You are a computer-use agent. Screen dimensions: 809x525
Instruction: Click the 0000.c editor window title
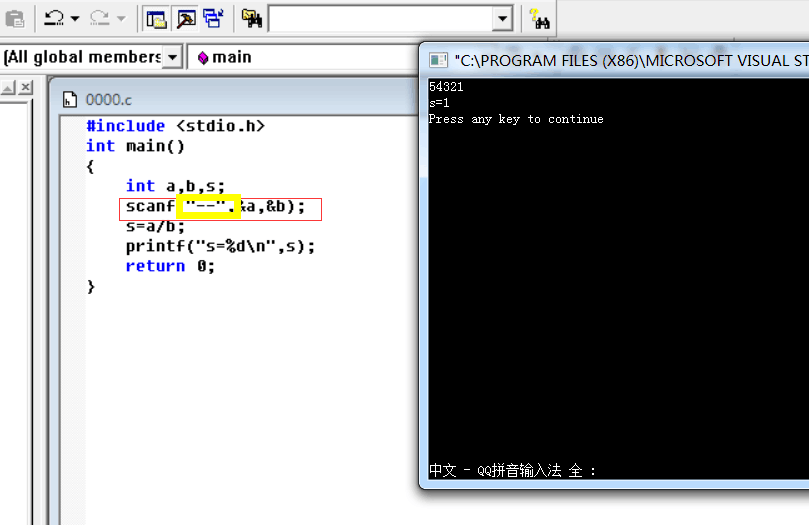(108, 100)
